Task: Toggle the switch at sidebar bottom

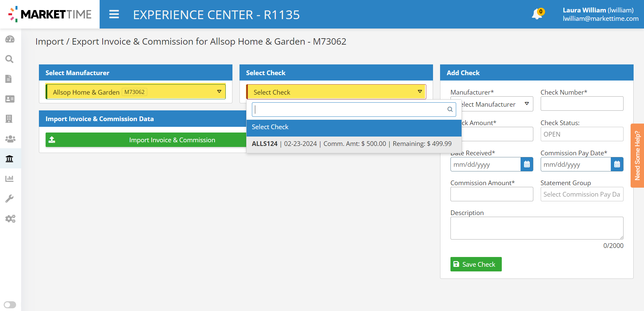Action: 10,305
